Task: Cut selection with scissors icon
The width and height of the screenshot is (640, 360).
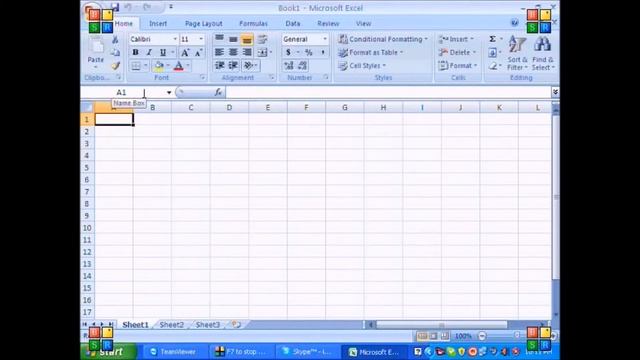Action: pyautogui.click(x=116, y=40)
